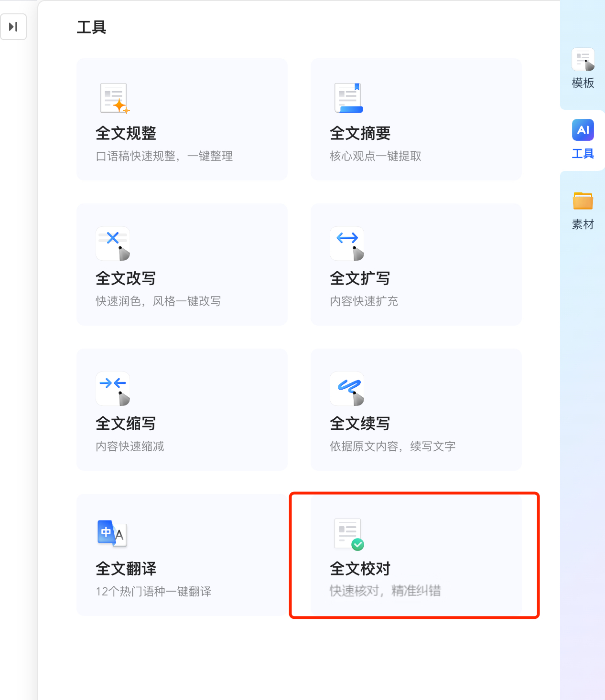Select the 全文规整 tool icon
Image resolution: width=605 pixels, height=700 pixels.
pyautogui.click(x=114, y=98)
